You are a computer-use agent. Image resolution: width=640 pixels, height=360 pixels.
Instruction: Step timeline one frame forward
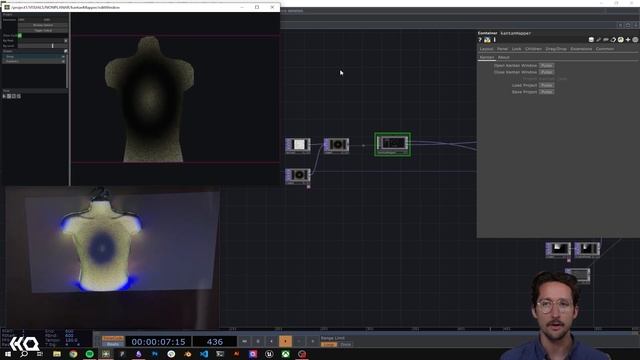(313, 341)
